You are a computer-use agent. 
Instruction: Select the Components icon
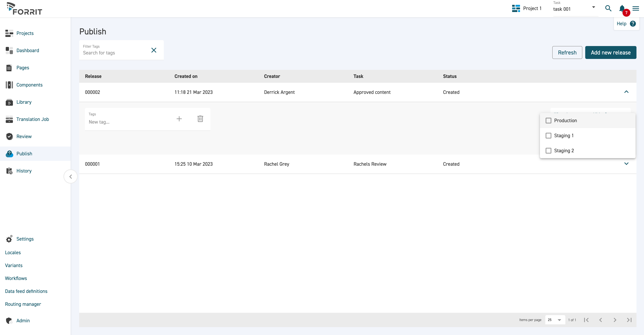pyautogui.click(x=9, y=85)
